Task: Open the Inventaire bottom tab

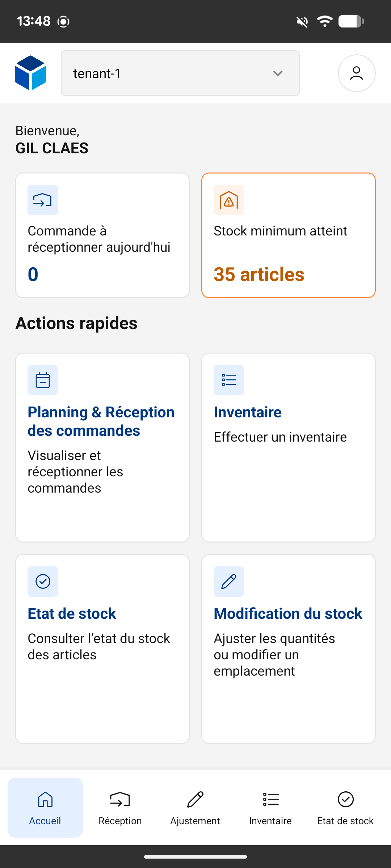Action: coord(270,807)
